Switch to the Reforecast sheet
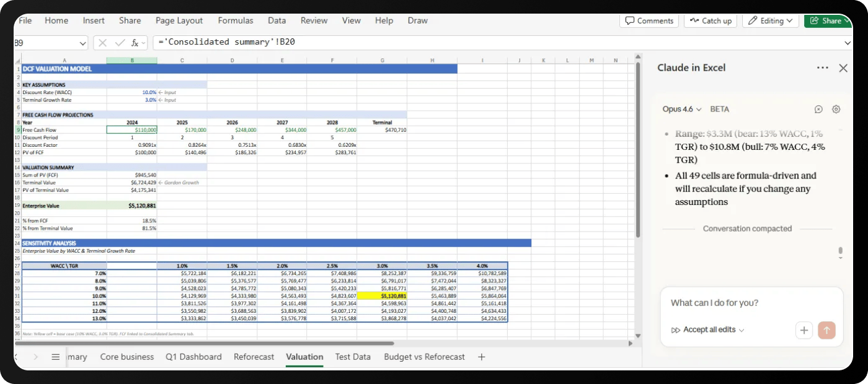Image resolution: width=868 pixels, height=384 pixels. click(x=254, y=357)
